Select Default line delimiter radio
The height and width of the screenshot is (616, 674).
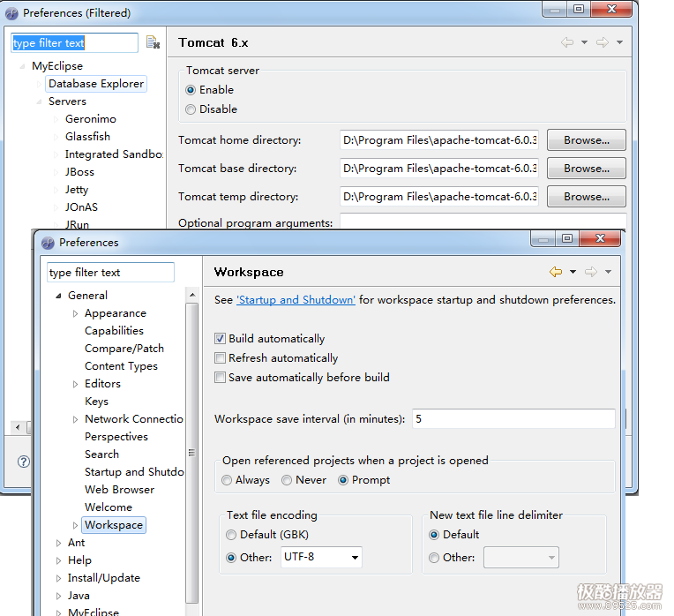point(434,535)
